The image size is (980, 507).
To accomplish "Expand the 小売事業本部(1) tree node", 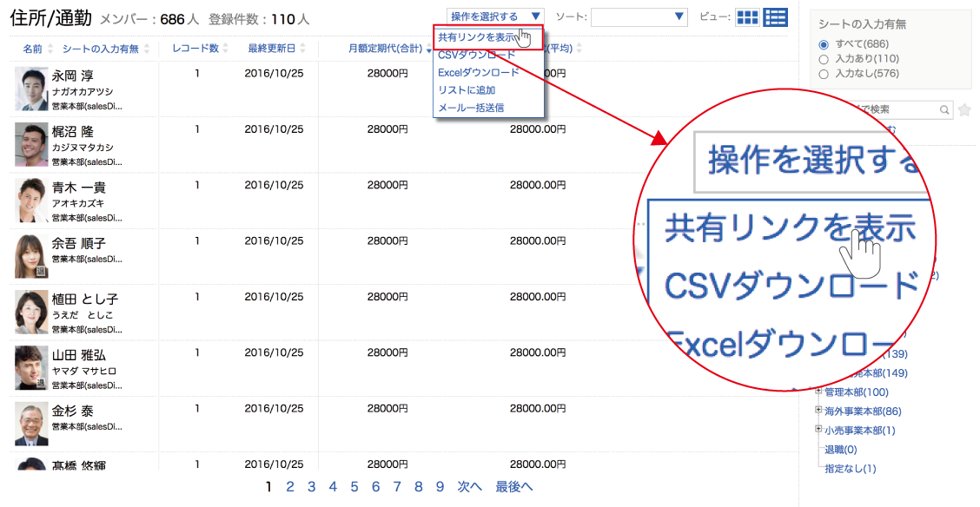I will [x=818, y=430].
